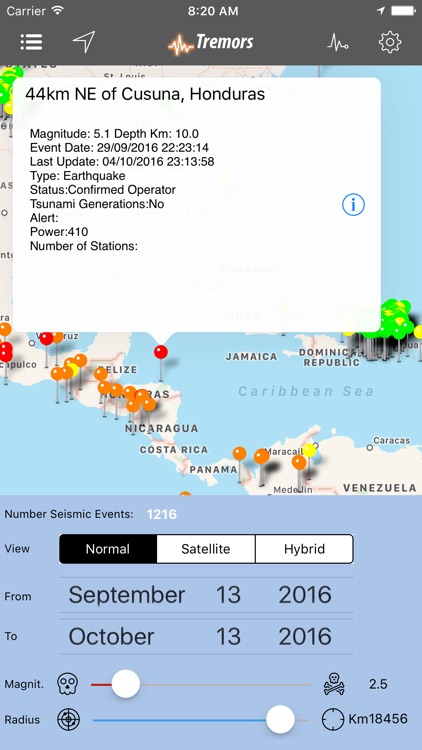The image size is (422, 750).
Task: Open the seismograph chart icon
Action: tap(337, 43)
